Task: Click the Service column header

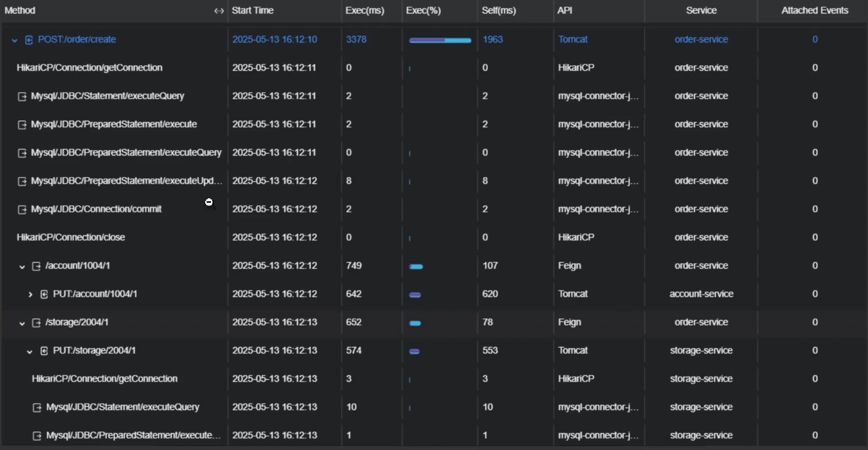Action: coord(701,10)
